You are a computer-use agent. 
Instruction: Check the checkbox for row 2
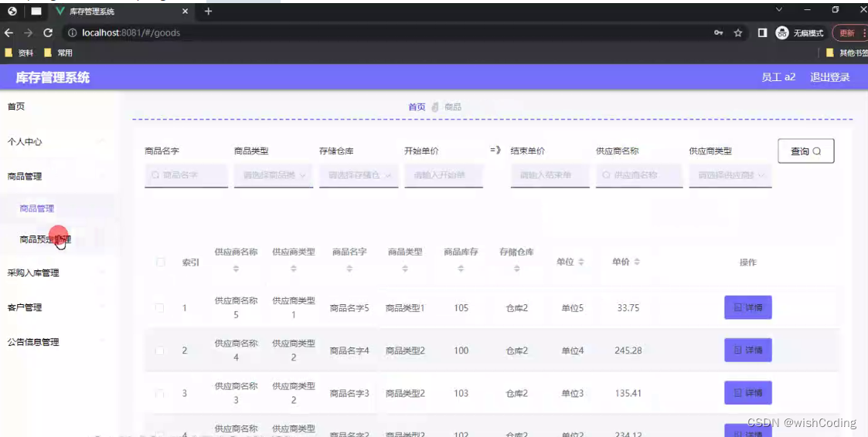159,351
